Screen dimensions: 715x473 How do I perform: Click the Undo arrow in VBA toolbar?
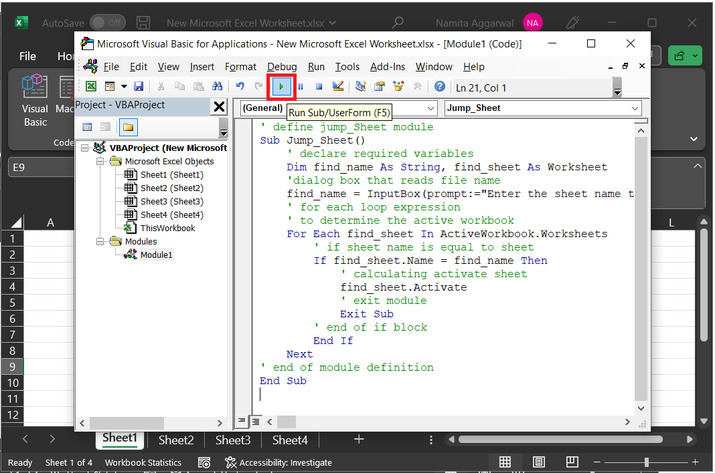[x=241, y=87]
